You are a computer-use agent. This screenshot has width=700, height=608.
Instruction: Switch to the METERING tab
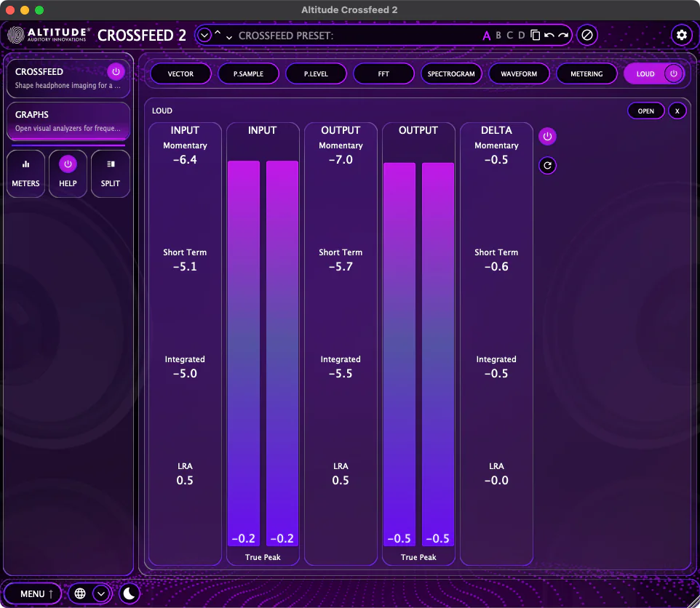[586, 73]
